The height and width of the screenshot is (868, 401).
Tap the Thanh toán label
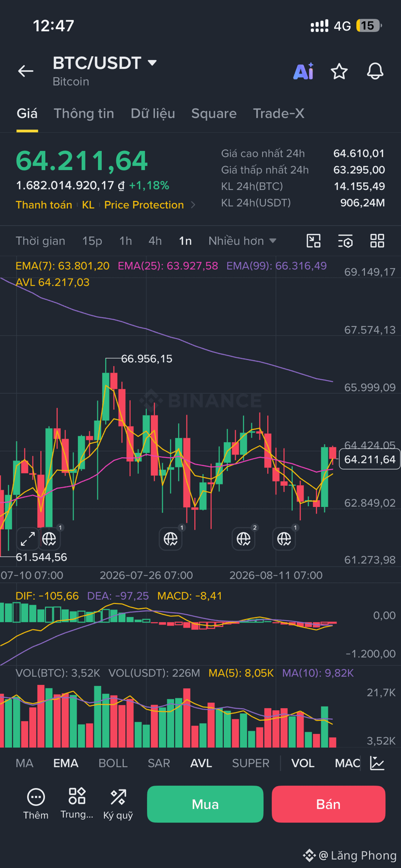pyautogui.click(x=44, y=205)
